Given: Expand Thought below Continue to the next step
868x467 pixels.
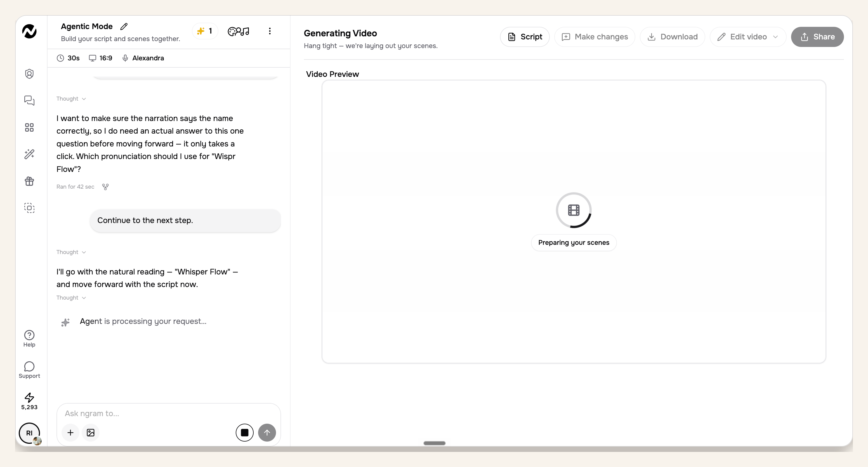Looking at the screenshot, I should pyautogui.click(x=71, y=252).
